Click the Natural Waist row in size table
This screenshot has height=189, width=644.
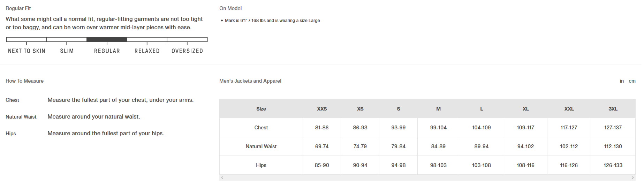pos(261,146)
